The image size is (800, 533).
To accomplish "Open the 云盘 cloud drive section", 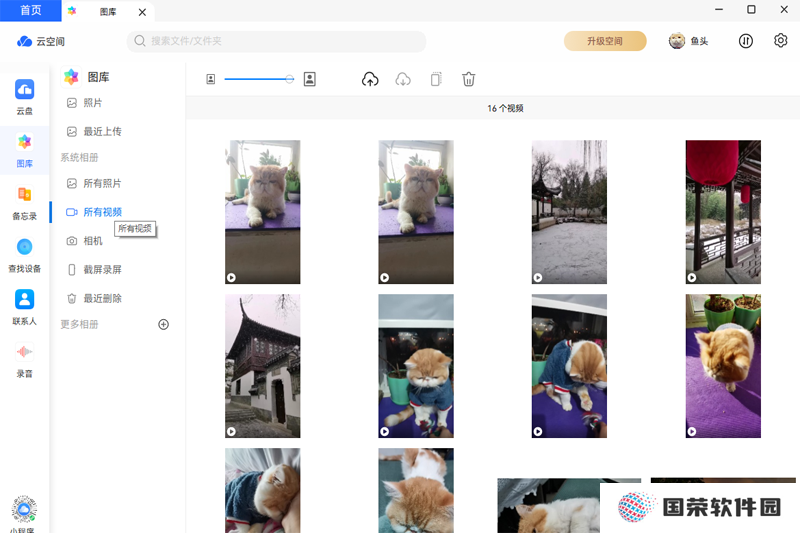I will tap(24, 97).
